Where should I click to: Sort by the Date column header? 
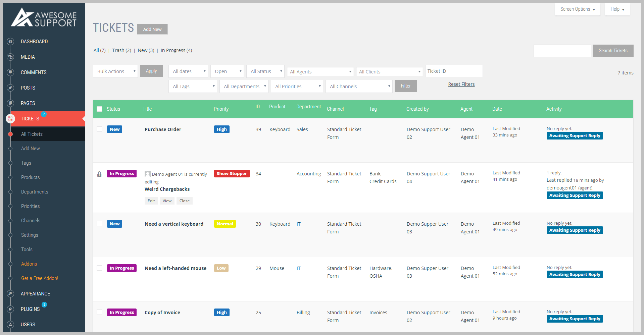point(497,109)
